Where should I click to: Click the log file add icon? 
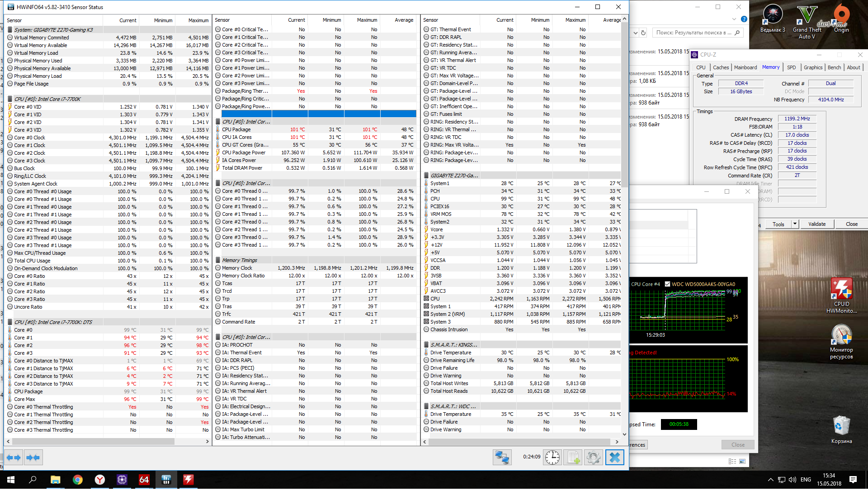coord(573,458)
